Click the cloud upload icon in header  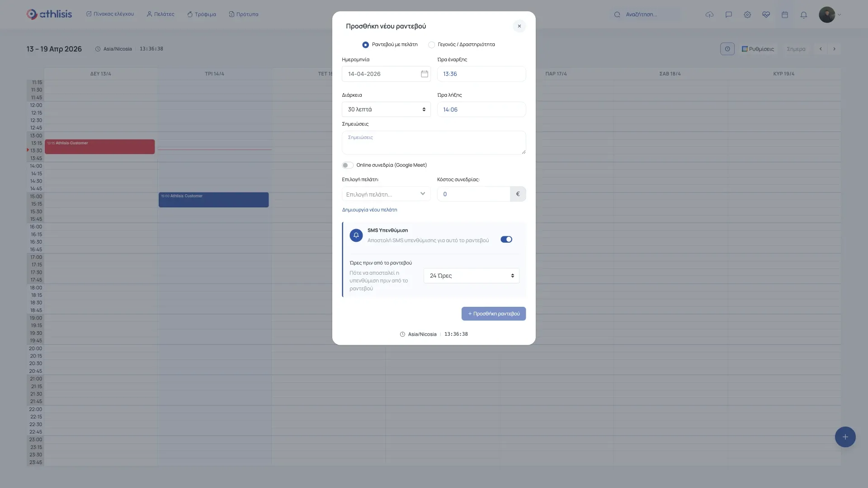[709, 14]
